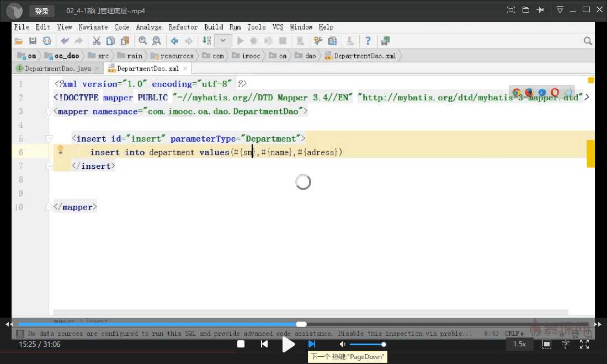The height and width of the screenshot is (364, 607).
Task: Click the Search Everywhere magnifier icon
Action: pos(588,41)
